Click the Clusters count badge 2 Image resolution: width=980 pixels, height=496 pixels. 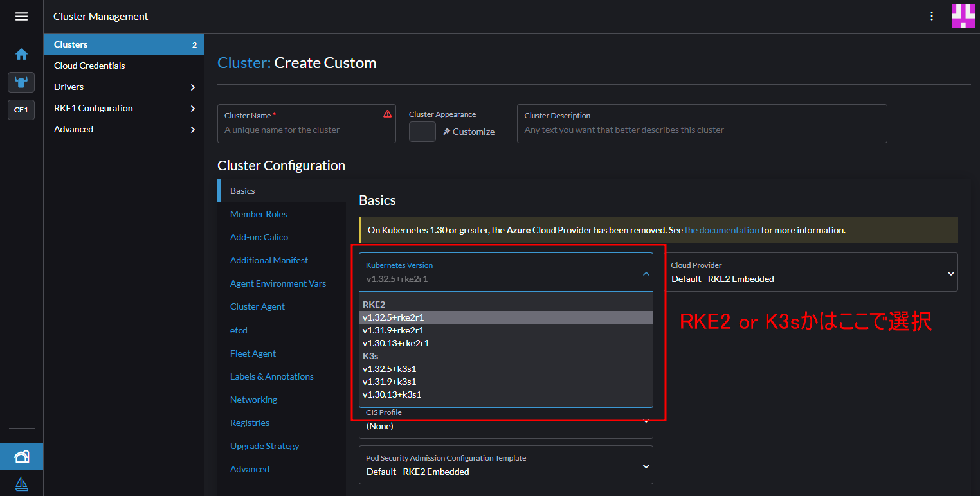click(x=194, y=45)
